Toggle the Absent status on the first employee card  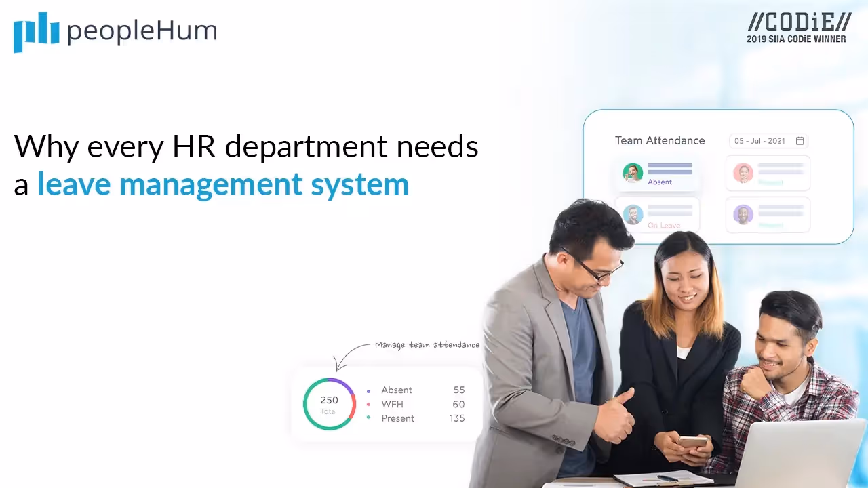[x=660, y=182]
